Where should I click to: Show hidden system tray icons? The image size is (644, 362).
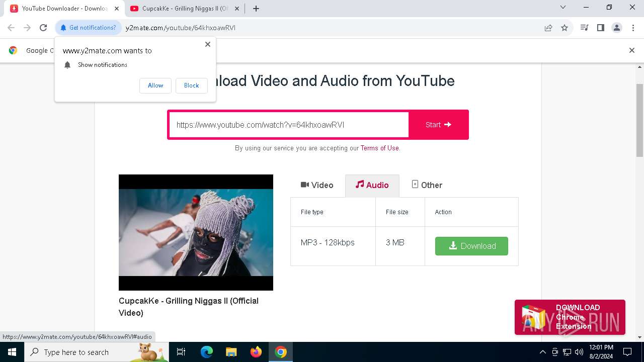tap(542, 352)
